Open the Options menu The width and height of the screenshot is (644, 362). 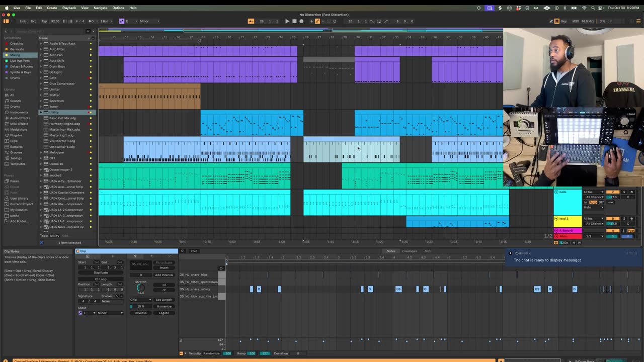click(118, 8)
